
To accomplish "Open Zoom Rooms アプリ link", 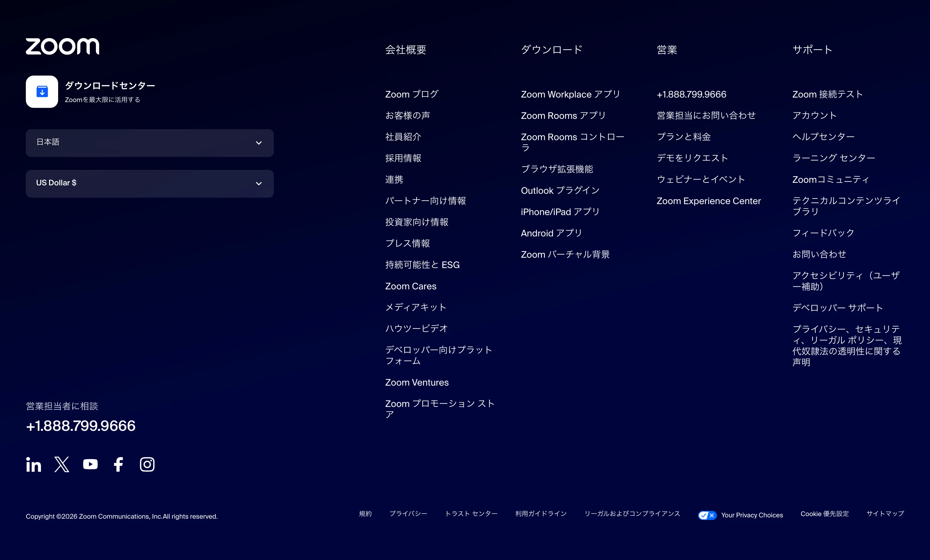I will click(x=563, y=116).
